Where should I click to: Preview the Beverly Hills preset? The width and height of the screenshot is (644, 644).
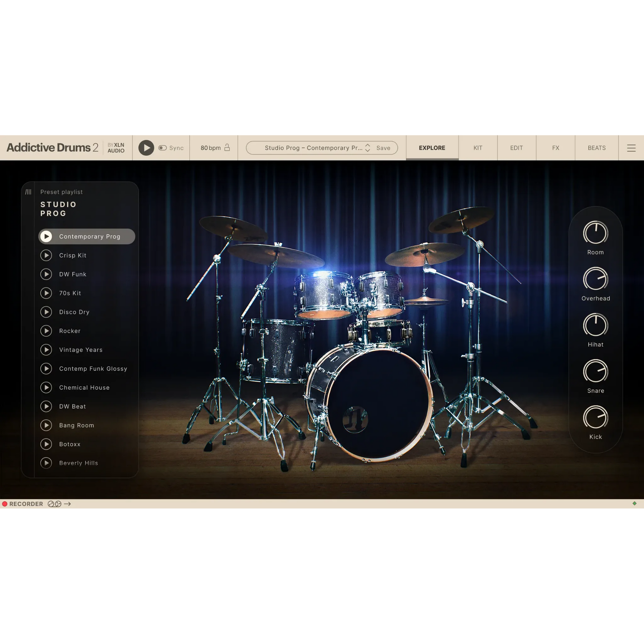[46, 463]
